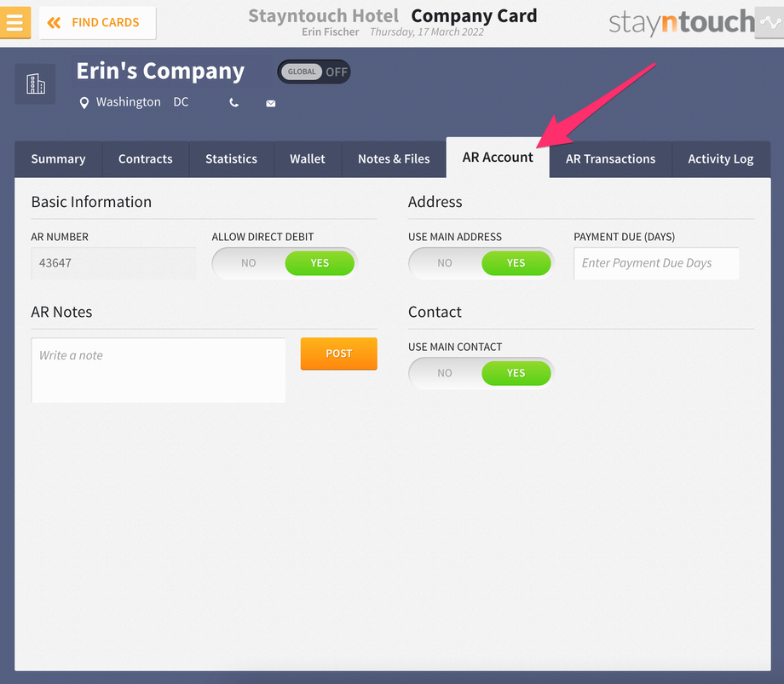Focus the Payment Due Days field
The image size is (784, 684).
tap(656, 263)
